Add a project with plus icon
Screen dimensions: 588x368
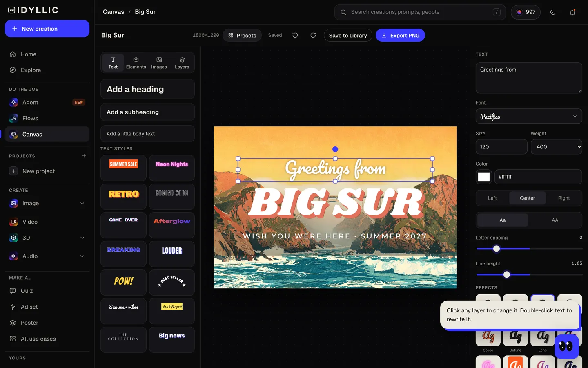pyautogui.click(x=84, y=156)
